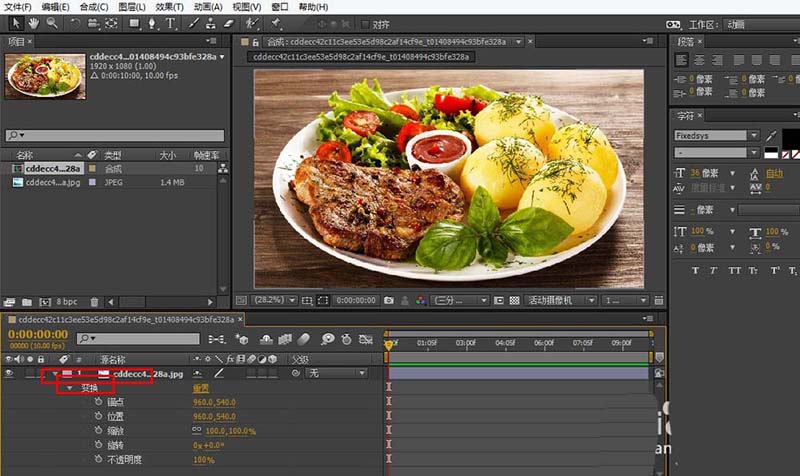The height and width of the screenshot is (476, 800).
Task: Hide layer cddecc4...28a.jpg with eye toggle
Action: [8, 373]
